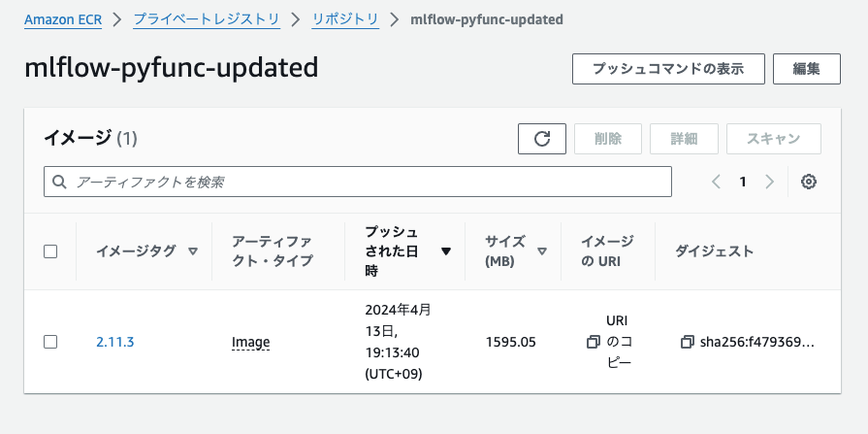868x434 pixels.
Task: Select all images header checkbox
Action: click(x=50, y=251)
